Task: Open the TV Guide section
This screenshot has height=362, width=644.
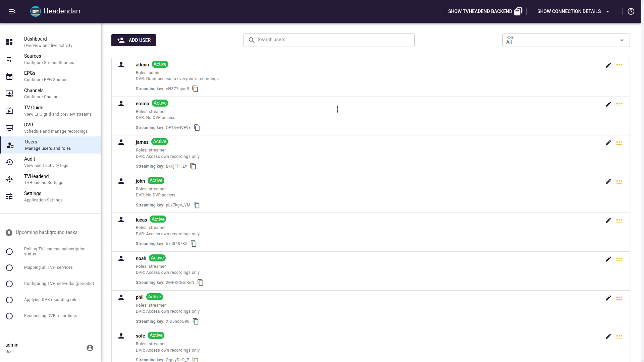Action: 34,111
